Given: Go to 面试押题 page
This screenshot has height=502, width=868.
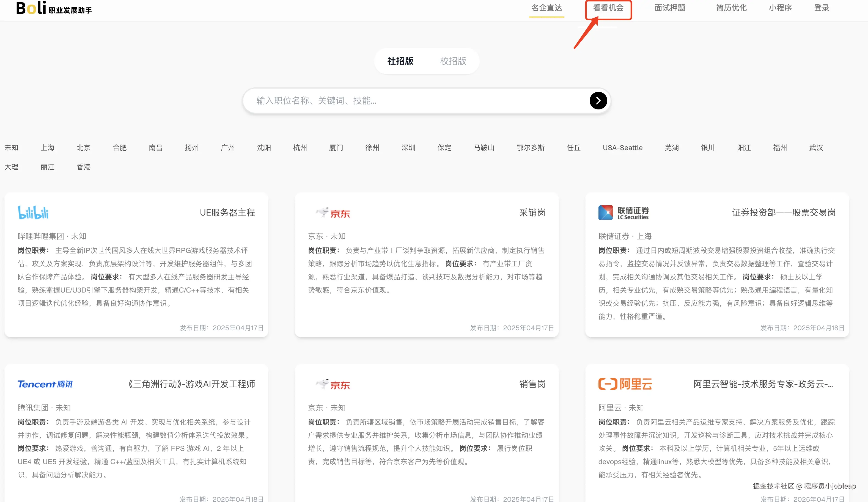Looking at the screenshot, I should 670,8.
